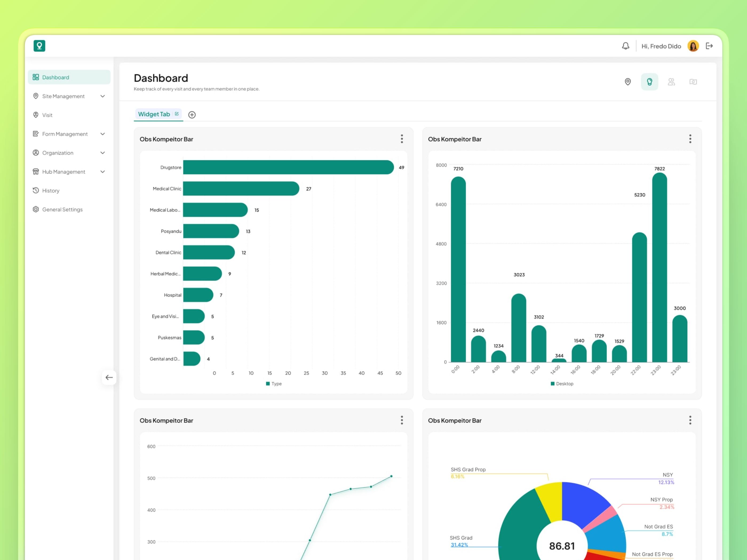Click the Drugstore bar
The image size is (747, 560).
[x=288, y=167]
